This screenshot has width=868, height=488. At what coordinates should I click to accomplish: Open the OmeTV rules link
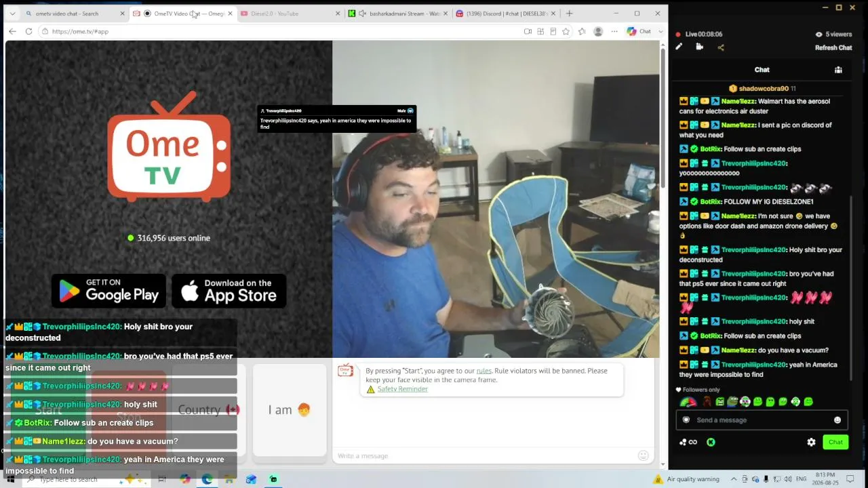tap(484, 371)
